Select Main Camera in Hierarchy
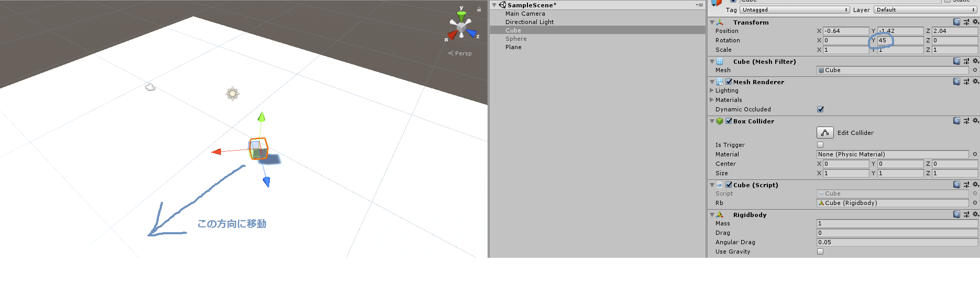 tap(525, 14)
